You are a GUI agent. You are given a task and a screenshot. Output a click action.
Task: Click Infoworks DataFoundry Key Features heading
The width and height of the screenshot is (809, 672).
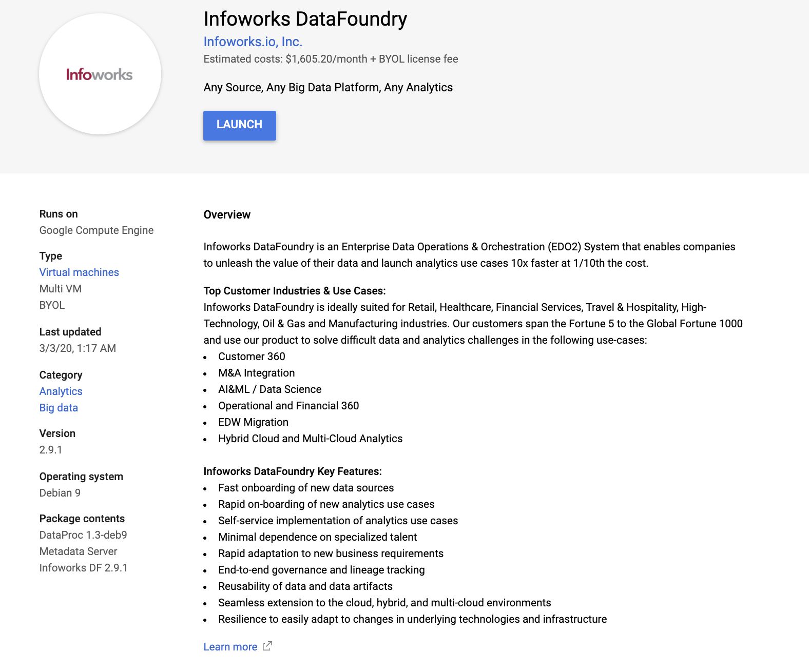(x=293, y=471)
